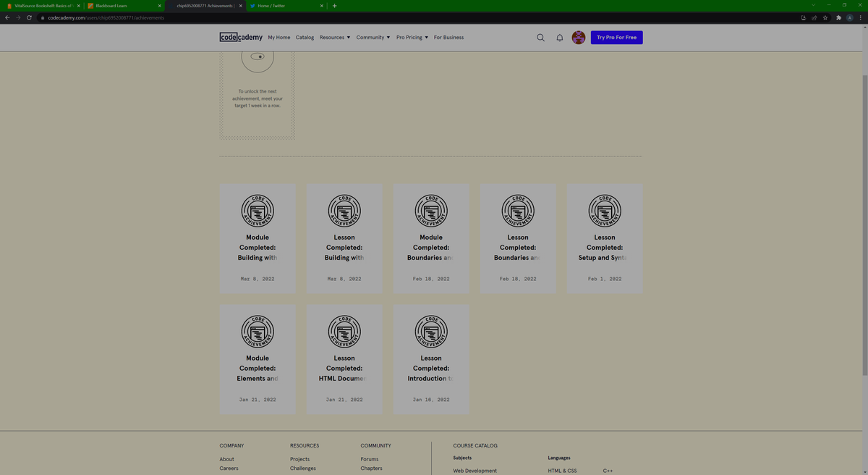Expand the Resources dropdown
868x475 pixels.
point(335,38)
